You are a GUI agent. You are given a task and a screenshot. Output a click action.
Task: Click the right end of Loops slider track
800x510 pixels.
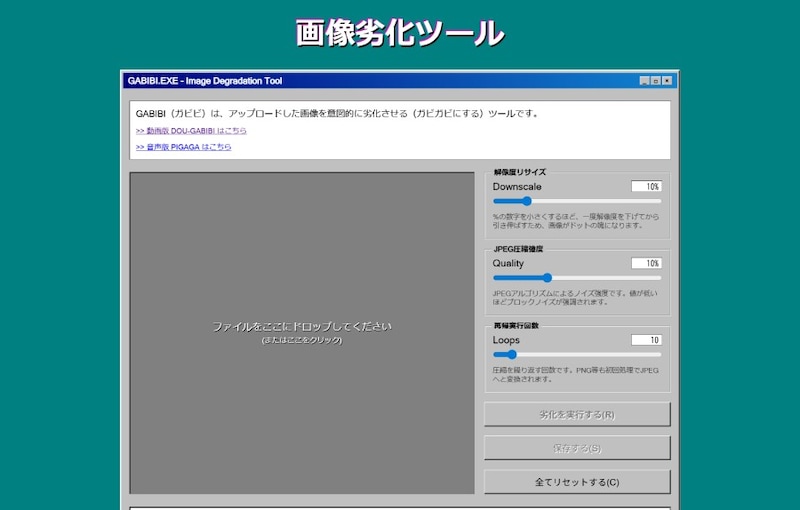659,354
